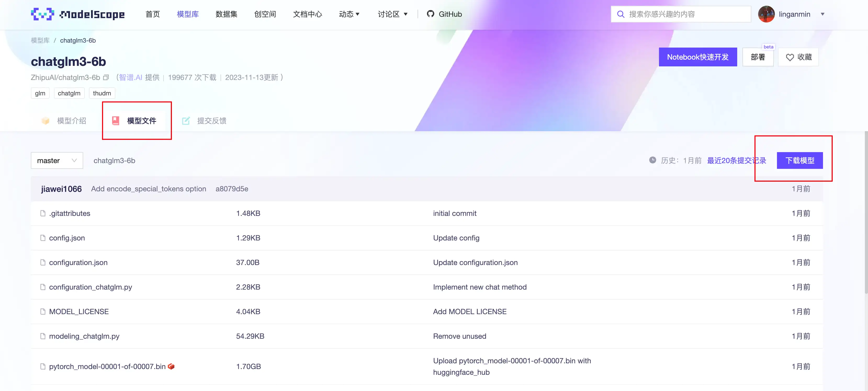The height and width of the screenshot is (391, 868).
Task: Open the MODEL_LICENSE file name
Action: click(x=79, y=312)
